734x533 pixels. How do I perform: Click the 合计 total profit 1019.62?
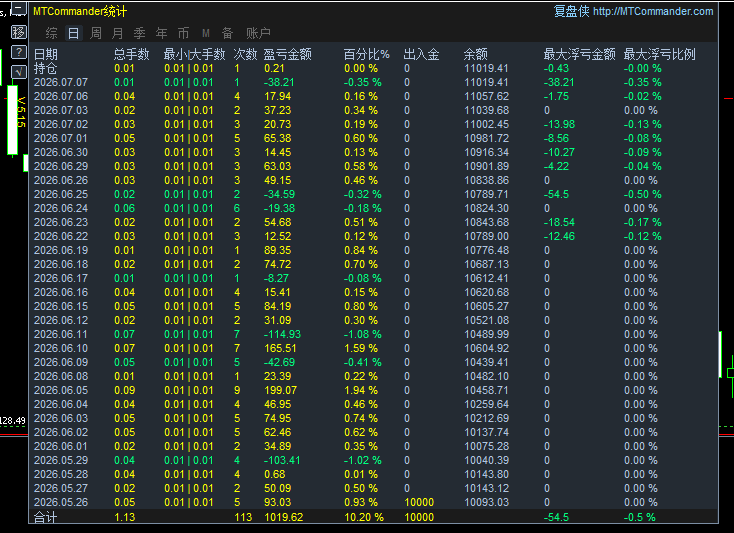coord(284,518)
